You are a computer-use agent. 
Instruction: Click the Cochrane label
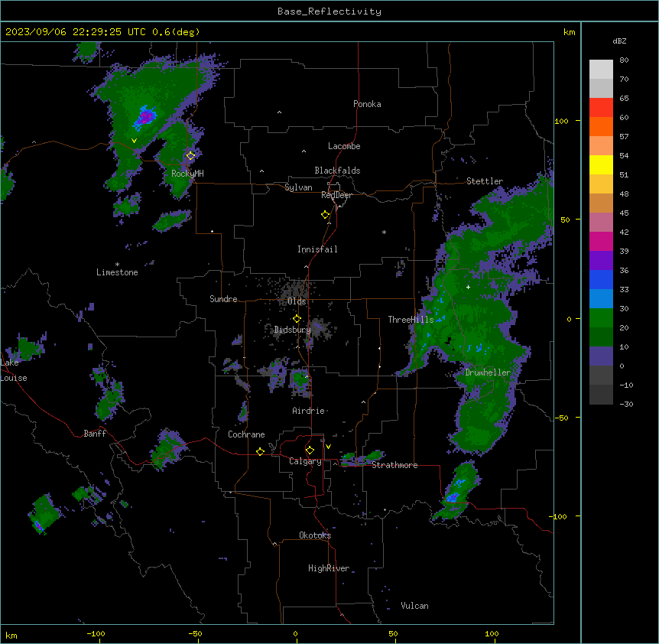coord(246,434)
